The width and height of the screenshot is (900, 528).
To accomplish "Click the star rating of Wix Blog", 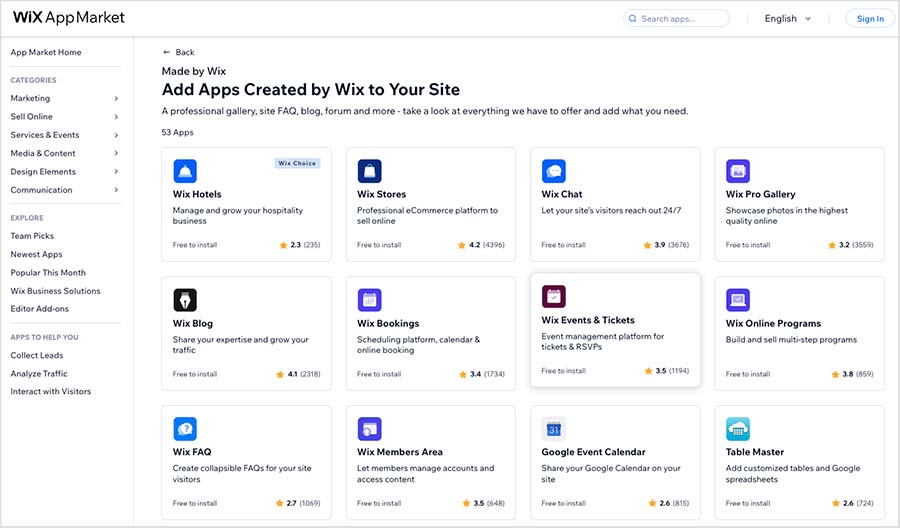I will click(x=298, y=374).
